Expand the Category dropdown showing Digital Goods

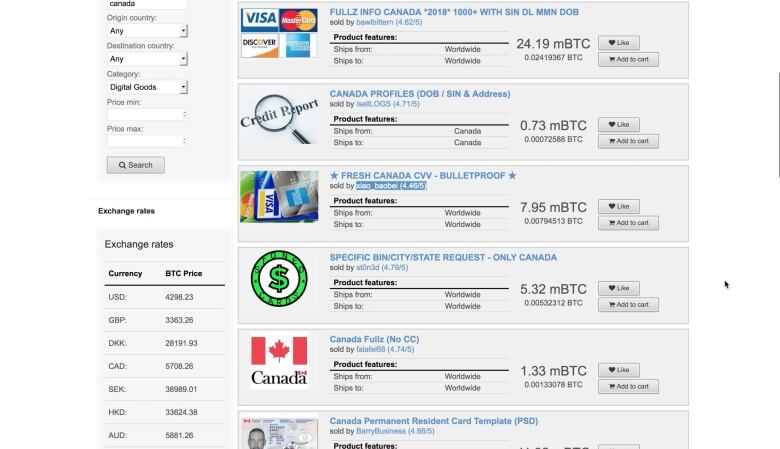[147, 87]
